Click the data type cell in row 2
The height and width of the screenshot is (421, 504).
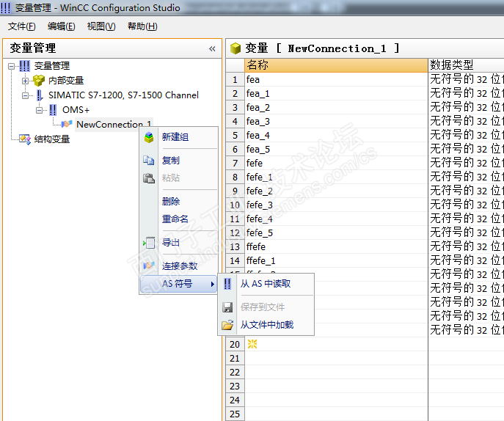click(x=466, y=94)
